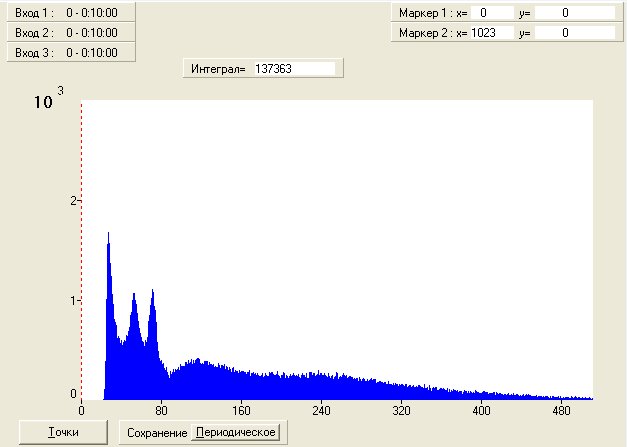627x447 pixels.
Task: Click the Маркер 1 label text
Action: pyautogui.click(x=424, y=13)
